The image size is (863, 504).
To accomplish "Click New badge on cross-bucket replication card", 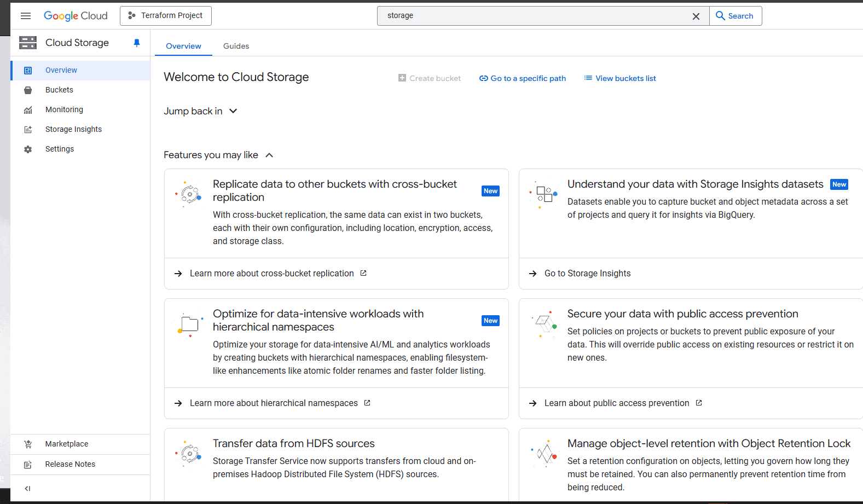I will (491, 191).
